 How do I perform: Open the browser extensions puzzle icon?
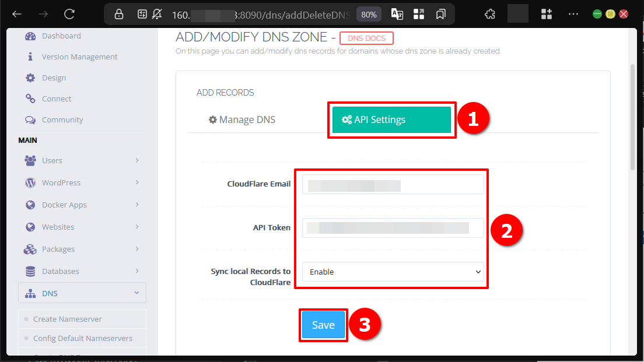point(489,15)
